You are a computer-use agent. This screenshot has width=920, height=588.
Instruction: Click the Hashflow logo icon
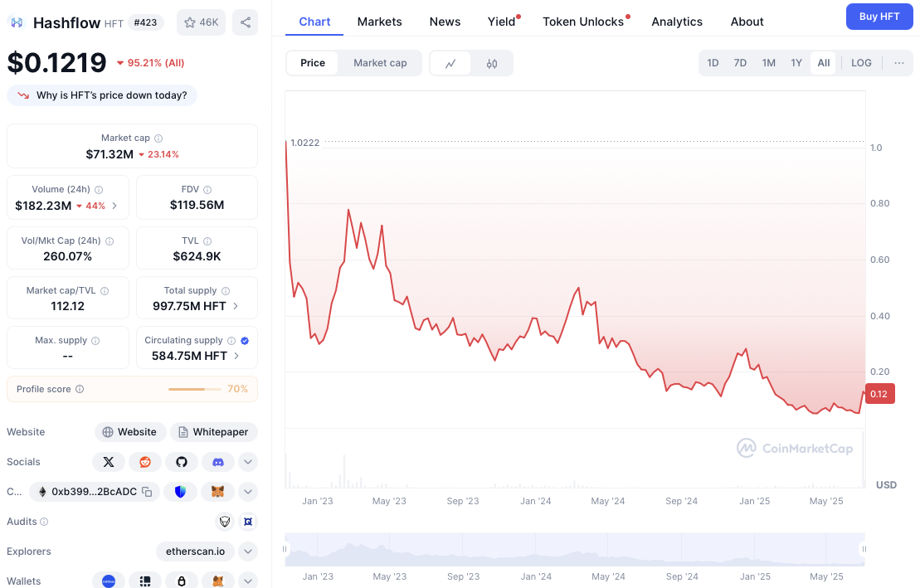pyautogui.click(x=17, y=22)
